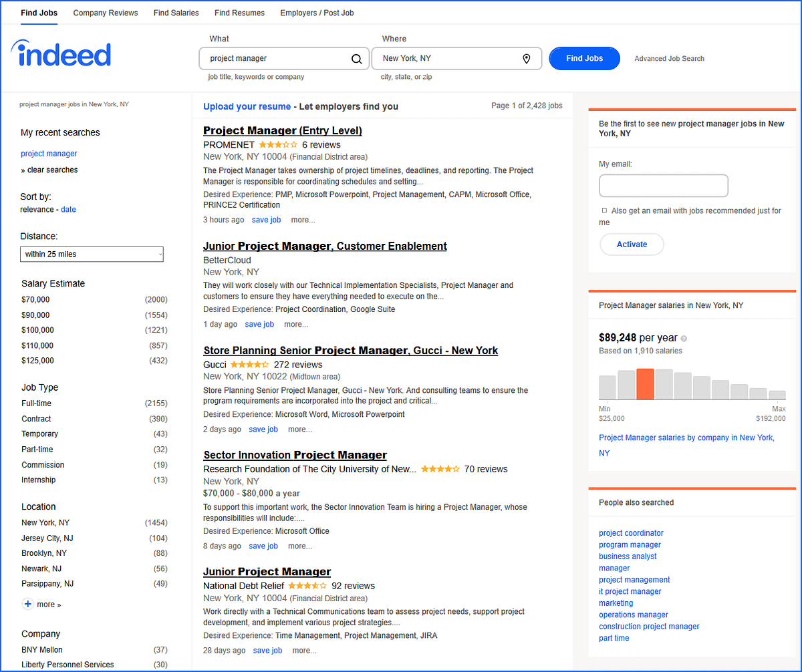The width and height of the screenshot is (802, 672).
Task: Click recent search project manager
Action: click(x=49, y=154)
